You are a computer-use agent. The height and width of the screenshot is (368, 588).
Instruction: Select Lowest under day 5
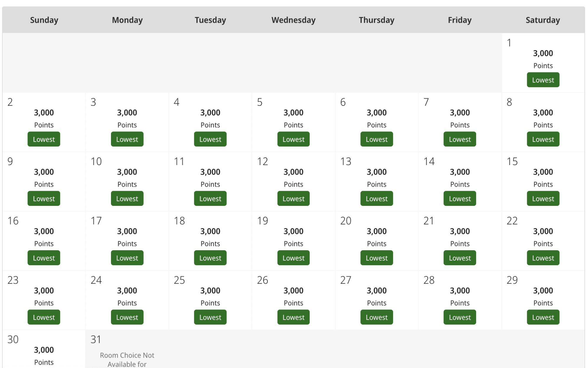coord(293,139)
